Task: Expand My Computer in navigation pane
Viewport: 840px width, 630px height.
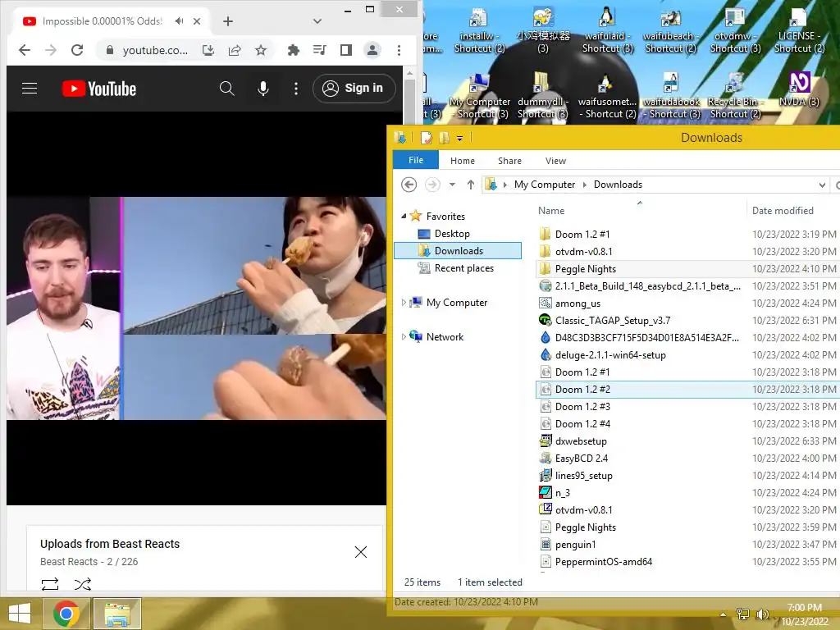Action: (404, 303)
